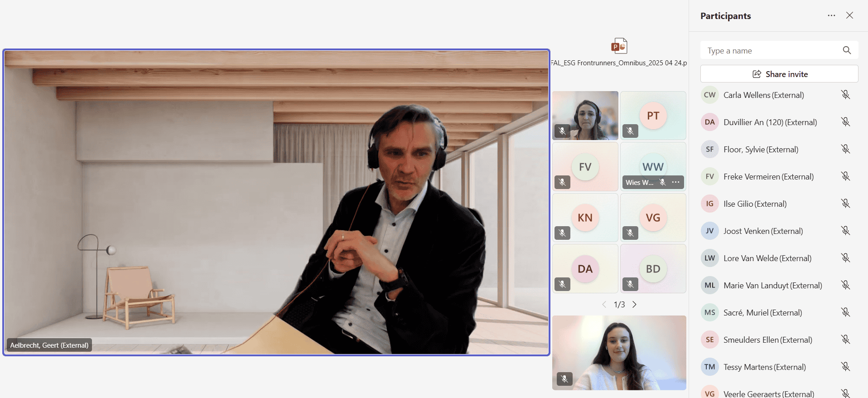The height and width of the screenshot is (398, 868).
Task: Select Joost Venken (External) in list
Action: [x=763, y=231]
